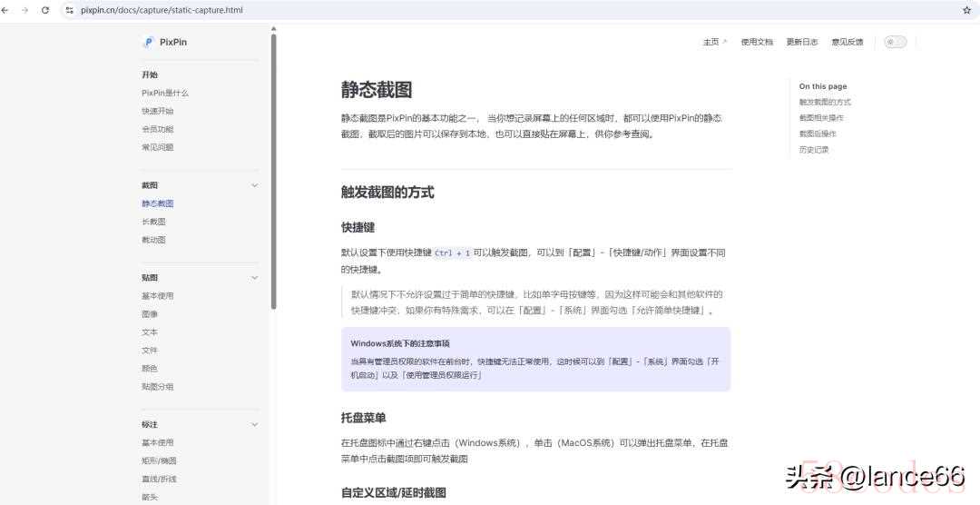The image size is (980, 505).
Task: Bookmark this page with the star icon
Action: pyautogui.click(x=966, y=10)
